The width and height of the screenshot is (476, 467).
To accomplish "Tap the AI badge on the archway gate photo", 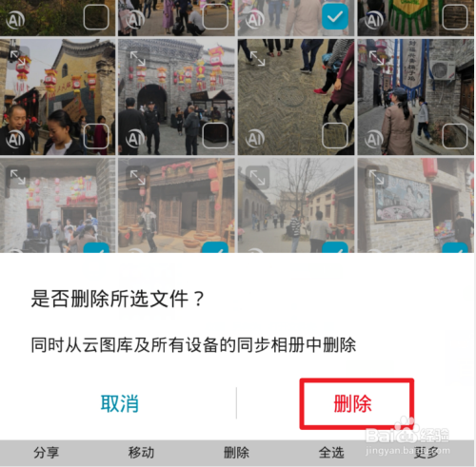I will pos(135,139).
